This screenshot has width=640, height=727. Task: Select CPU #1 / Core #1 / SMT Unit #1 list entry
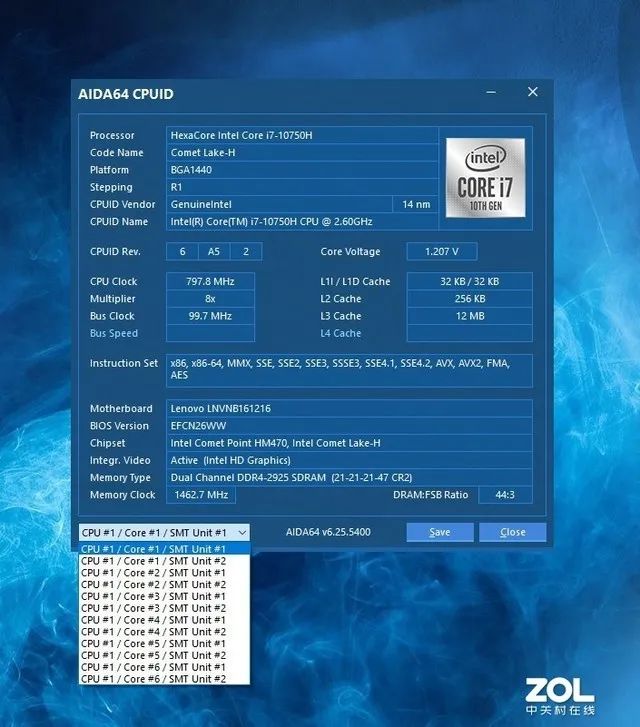coord(164,549)
